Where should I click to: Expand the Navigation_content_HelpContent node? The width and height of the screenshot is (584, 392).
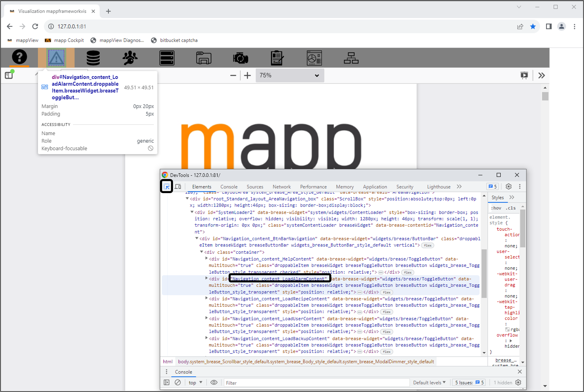(206, 258)
